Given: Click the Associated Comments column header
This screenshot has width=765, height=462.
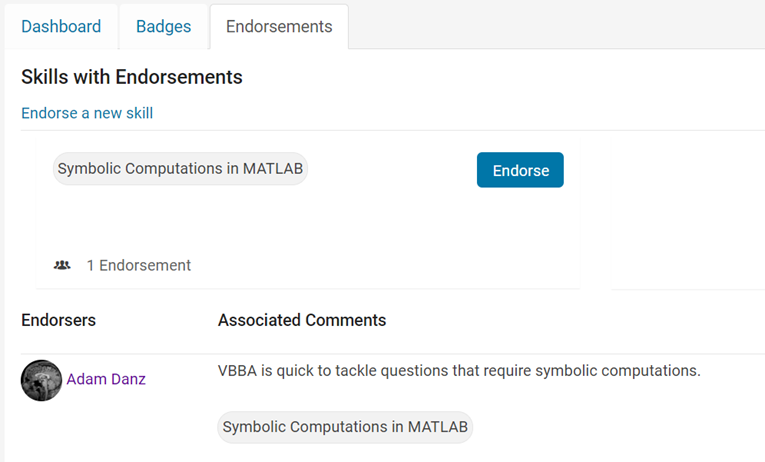Looking at the screenshot, I should coord(302,320).
